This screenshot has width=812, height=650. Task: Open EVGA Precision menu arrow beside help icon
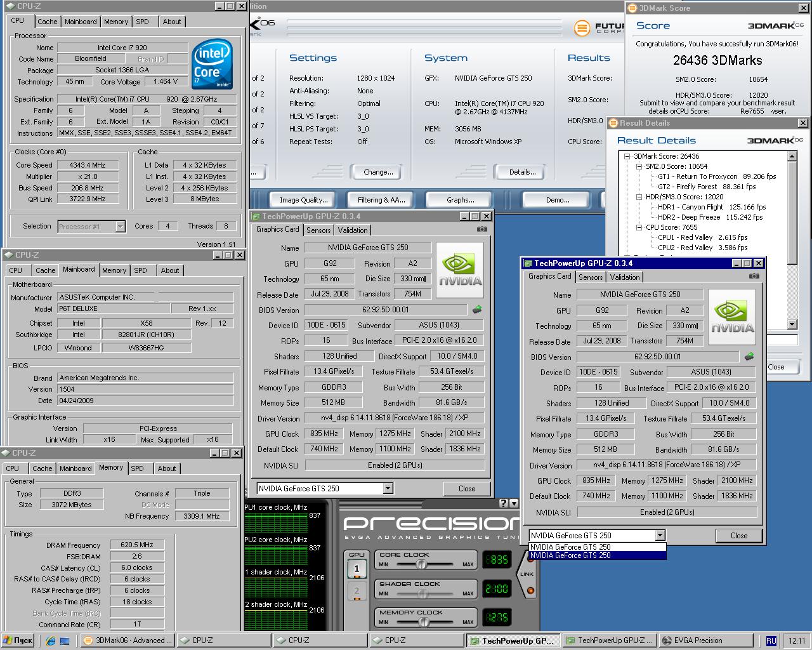click(x=513, y=503)
